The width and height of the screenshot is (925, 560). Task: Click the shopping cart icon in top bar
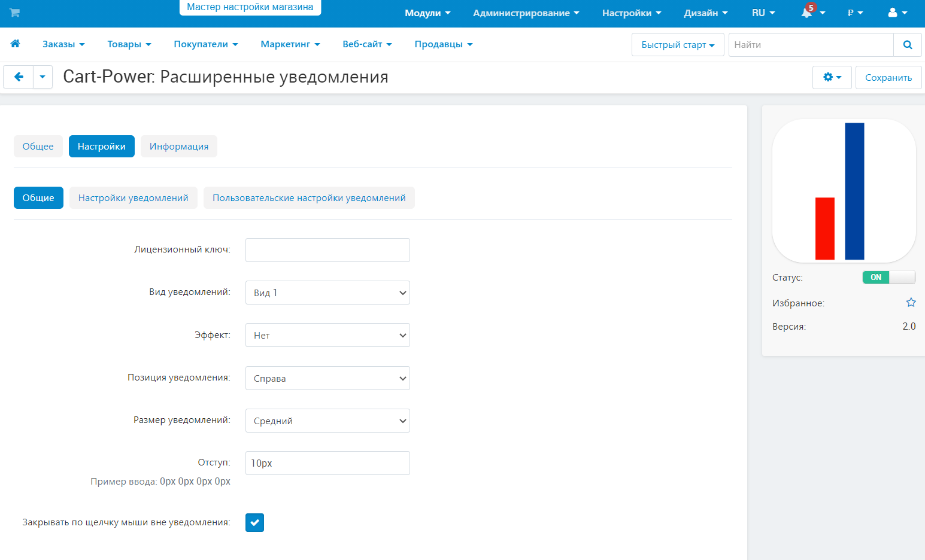pyautogui.click(x=15, y=13)
